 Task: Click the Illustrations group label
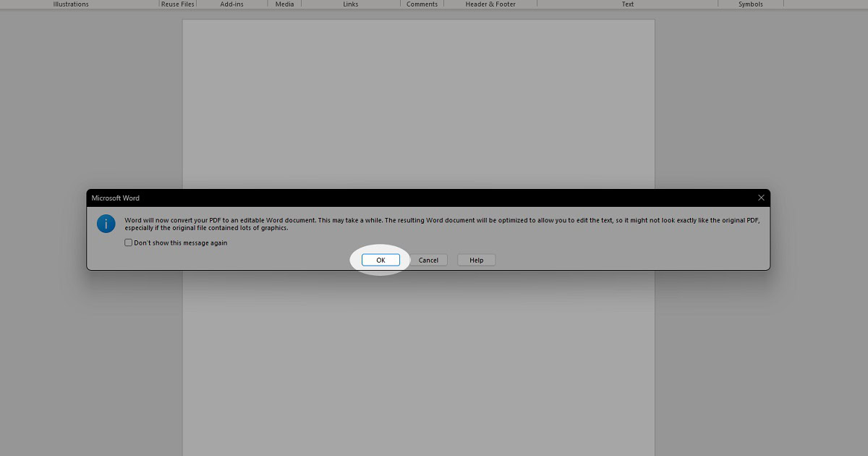coord(71,4)
